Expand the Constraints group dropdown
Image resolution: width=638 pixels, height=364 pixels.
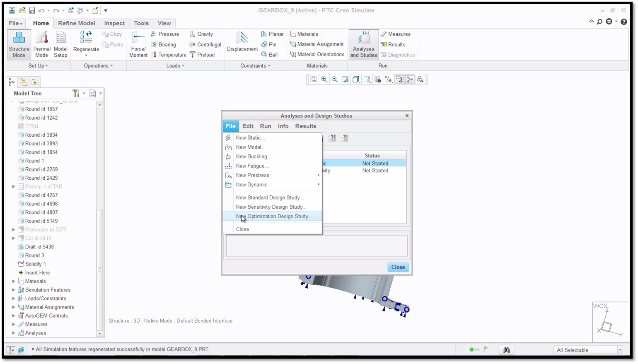click(255, 66)
